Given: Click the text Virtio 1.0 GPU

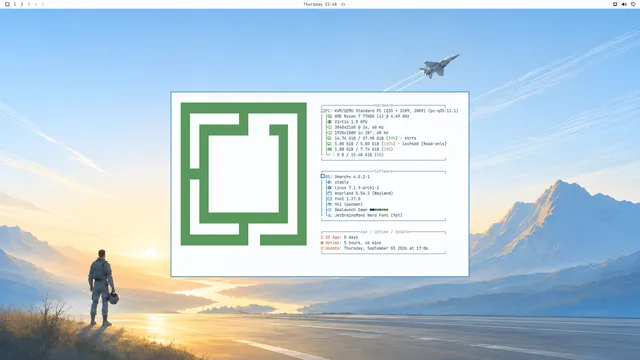Looking at the screenshot, I should tap(351, 122).
